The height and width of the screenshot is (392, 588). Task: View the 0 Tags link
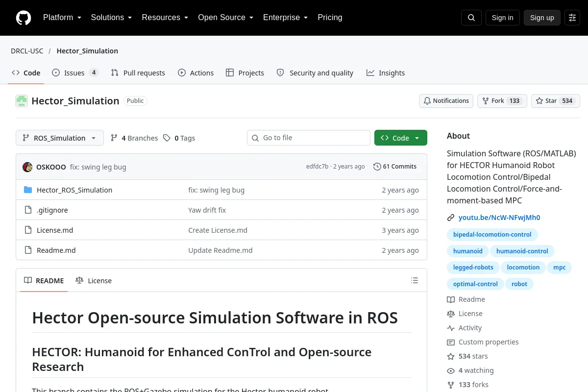179,138
